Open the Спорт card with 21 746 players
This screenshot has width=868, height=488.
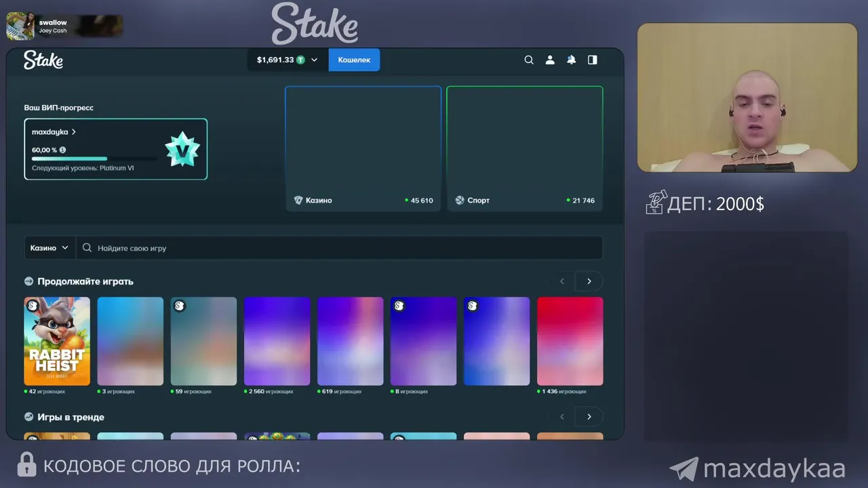(524, 148)
